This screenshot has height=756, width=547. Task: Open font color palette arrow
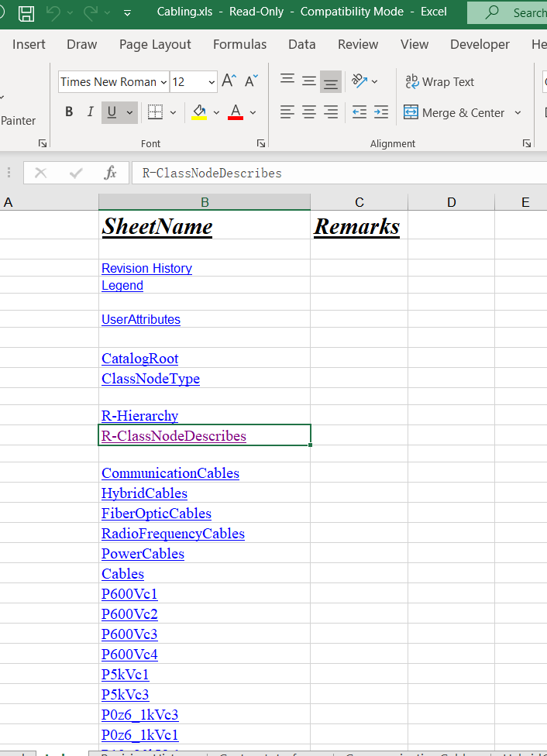(253, 113)
